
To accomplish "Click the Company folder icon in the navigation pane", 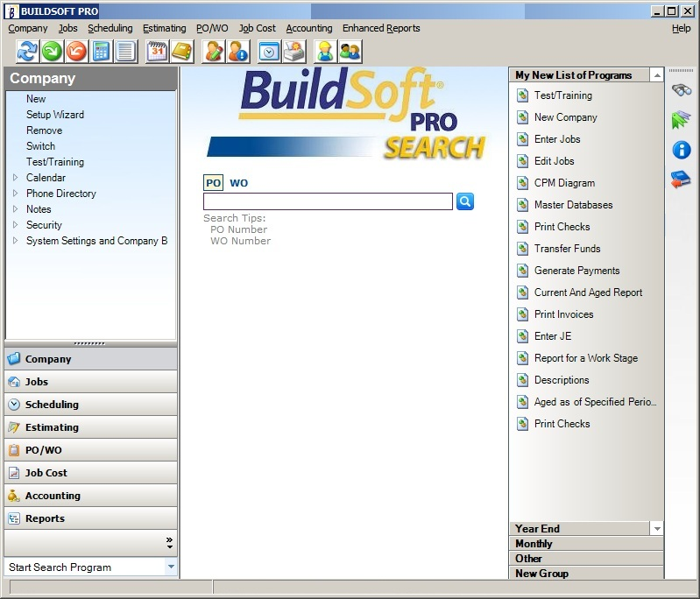I will [14, 358].
